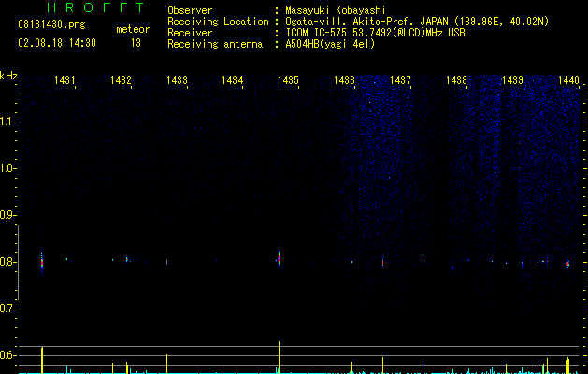Viewport: 588px width, 374px height.
Task: Click the 1439 time marker
Action: click(512, 80)
